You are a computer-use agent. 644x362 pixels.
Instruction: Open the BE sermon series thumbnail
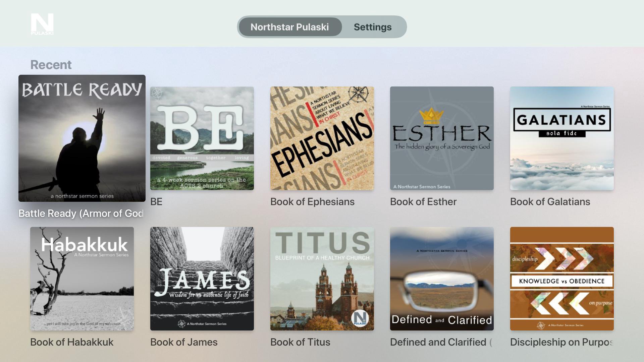tap(202, 138)
